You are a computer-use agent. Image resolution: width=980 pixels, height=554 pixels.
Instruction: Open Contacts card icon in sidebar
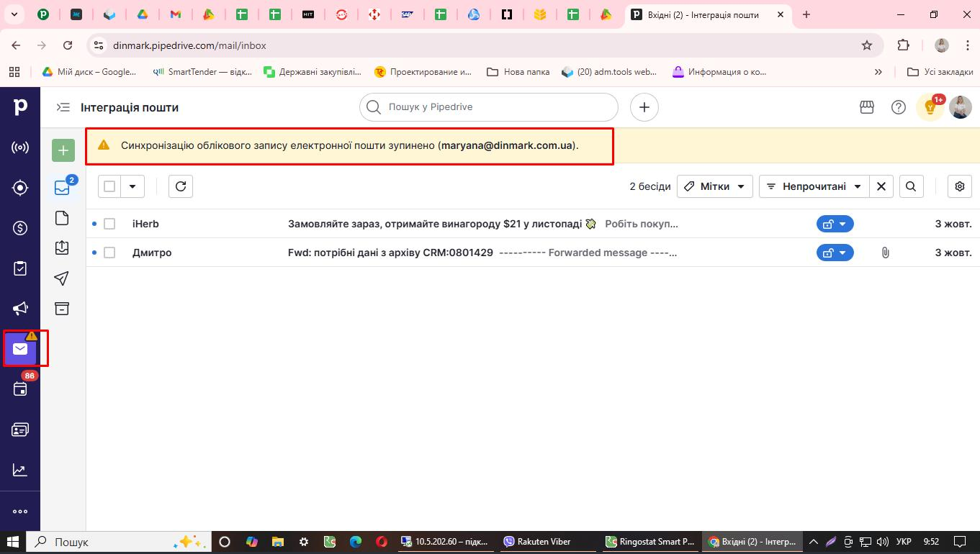[x=20, y=430]
